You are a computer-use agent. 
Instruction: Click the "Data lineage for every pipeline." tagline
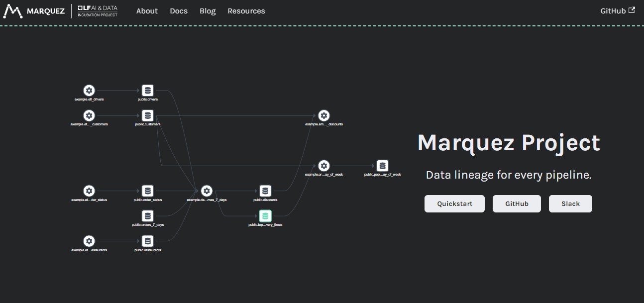509,175
